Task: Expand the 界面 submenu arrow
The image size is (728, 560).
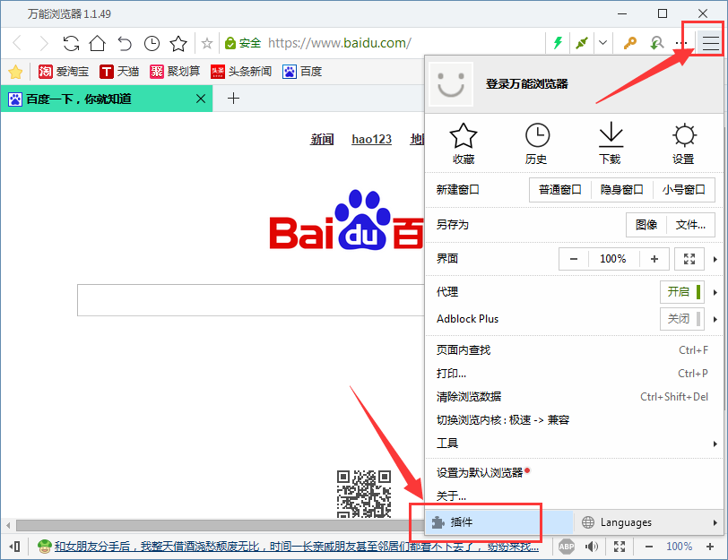Action: click(715, 259)
